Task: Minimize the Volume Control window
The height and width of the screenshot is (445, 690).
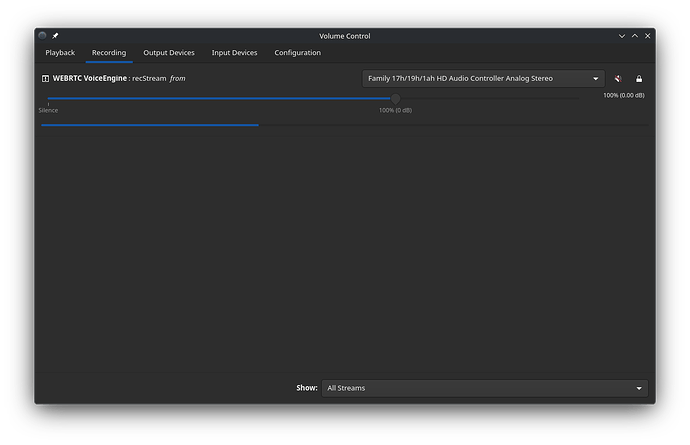Action: 620,36
